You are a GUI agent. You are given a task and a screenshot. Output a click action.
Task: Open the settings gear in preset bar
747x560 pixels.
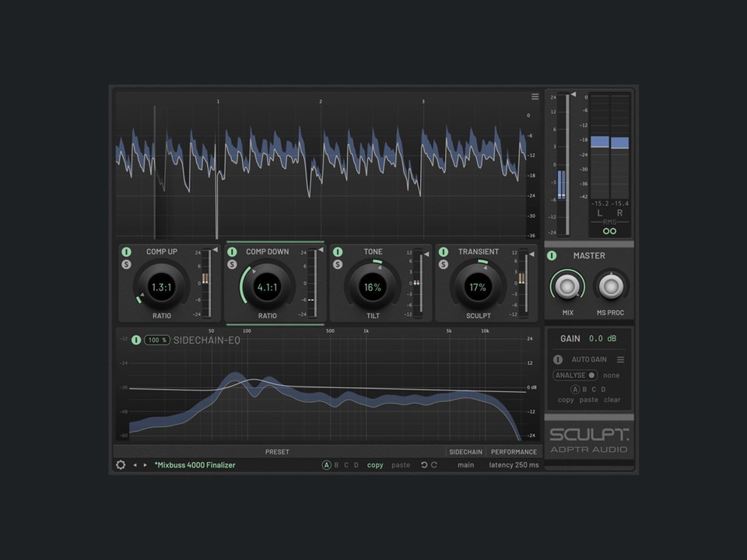pyautogui.click(x=121, y=465)
